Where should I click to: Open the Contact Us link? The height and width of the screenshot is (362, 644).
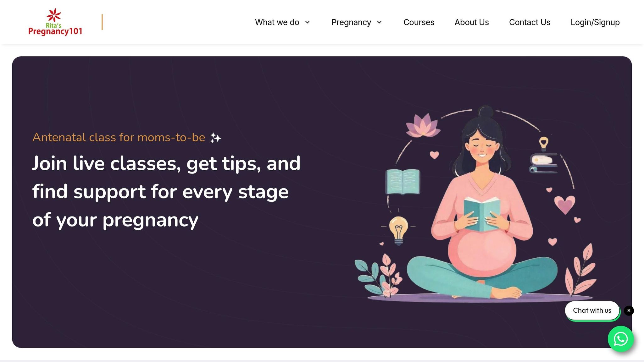point(530,22)
